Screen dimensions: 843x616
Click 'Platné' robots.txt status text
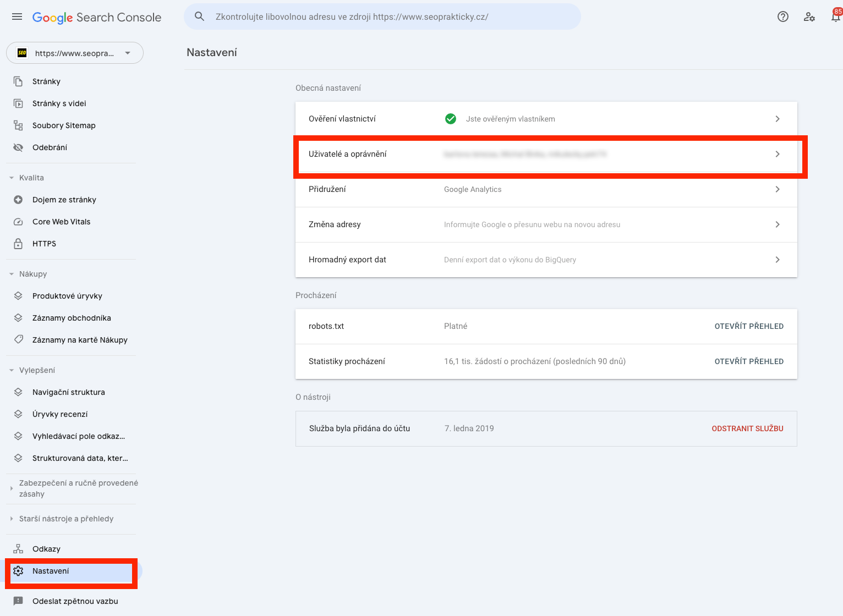tap(456, 326)
